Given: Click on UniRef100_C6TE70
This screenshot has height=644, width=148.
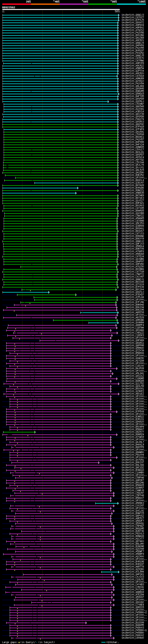Looking at the screenshot, I should (133, 58).
